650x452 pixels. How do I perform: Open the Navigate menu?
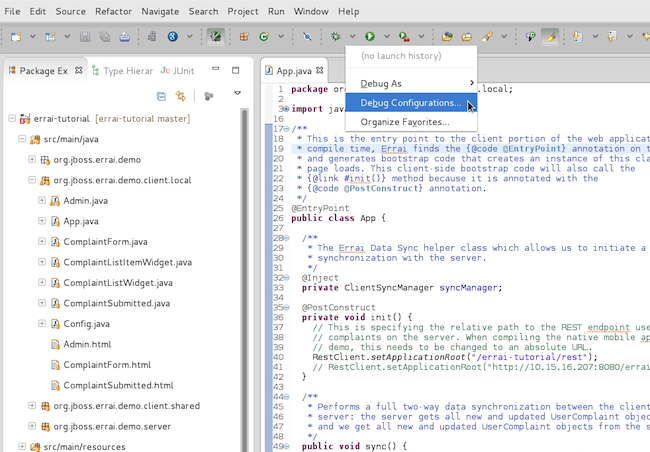(160, 12)
